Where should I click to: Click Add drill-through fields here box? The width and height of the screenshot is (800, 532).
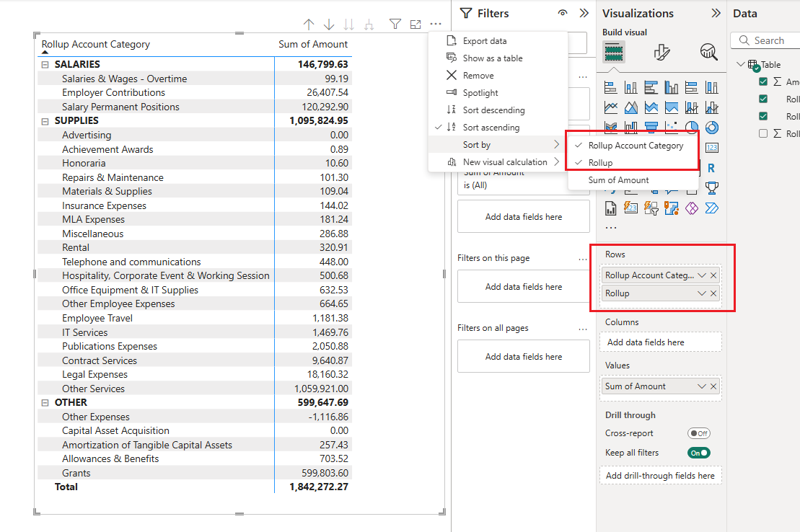click(x=661, y=475)
